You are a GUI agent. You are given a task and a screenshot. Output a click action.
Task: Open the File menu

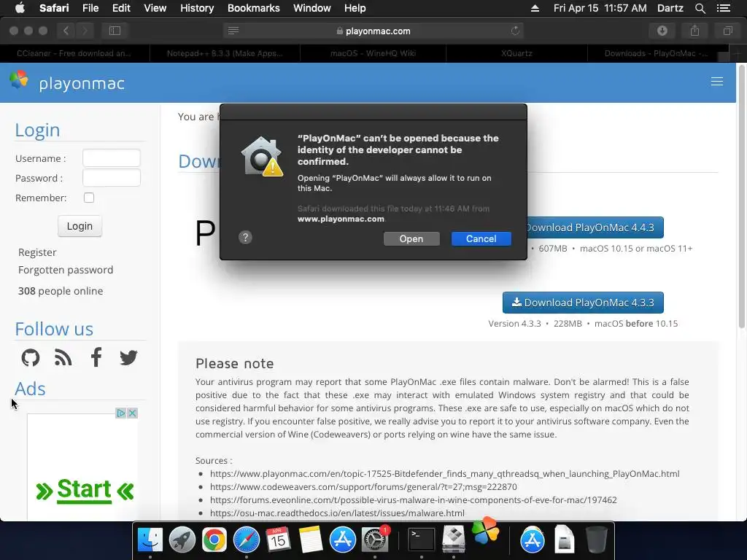(x=90, y=8)
